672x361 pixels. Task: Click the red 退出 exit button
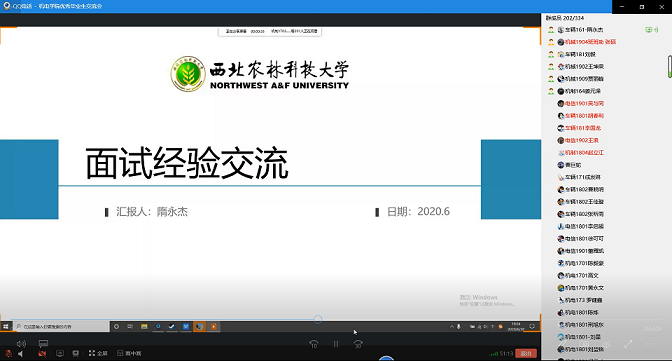click(x=526, y=353)
